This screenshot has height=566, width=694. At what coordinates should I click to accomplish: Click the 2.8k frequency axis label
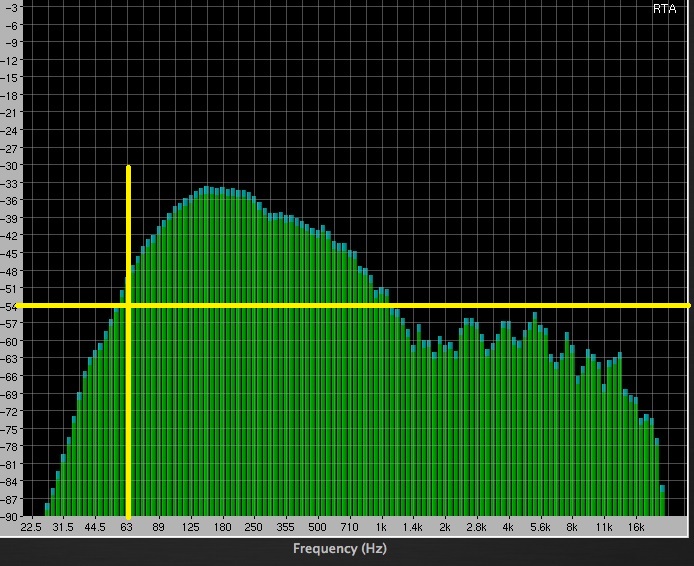coord(476,526)
